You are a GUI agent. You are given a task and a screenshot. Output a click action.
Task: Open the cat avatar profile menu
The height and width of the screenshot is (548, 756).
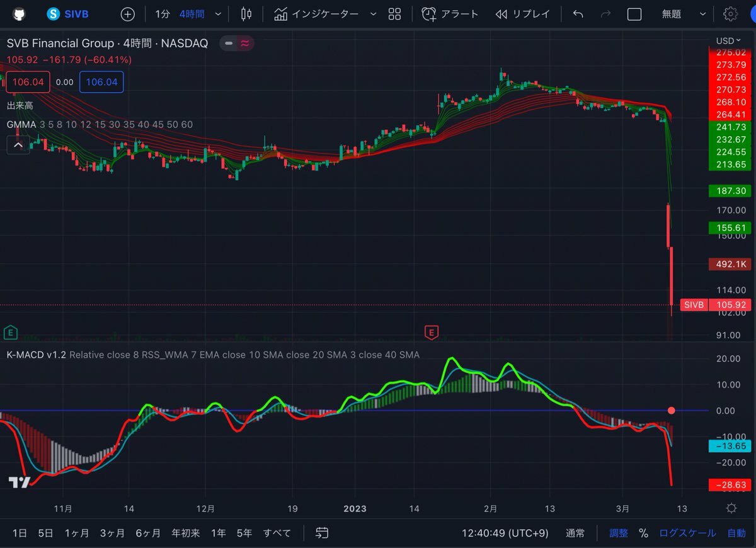[x=20, y=14]
